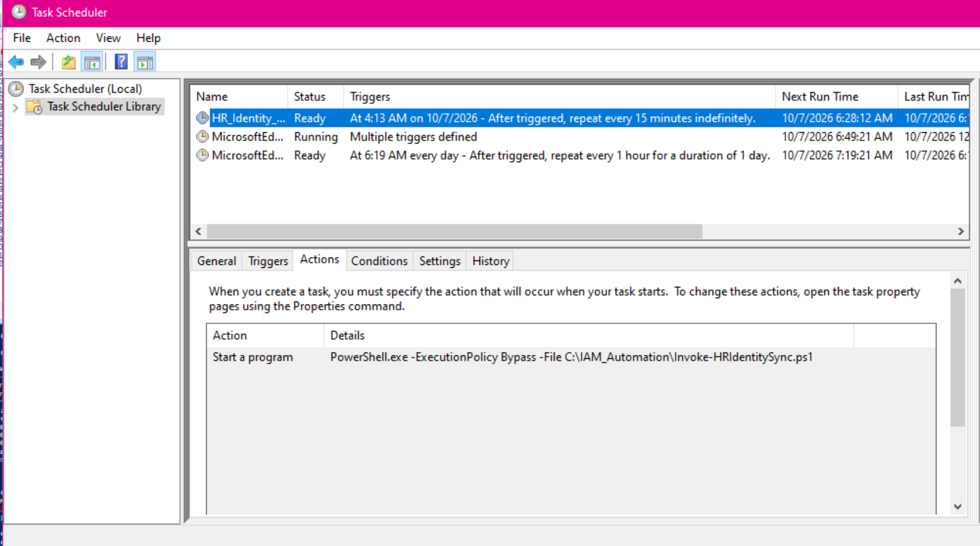980x546 pixels.
Task: Sort by the Name column header
Action: click(239, 97)
